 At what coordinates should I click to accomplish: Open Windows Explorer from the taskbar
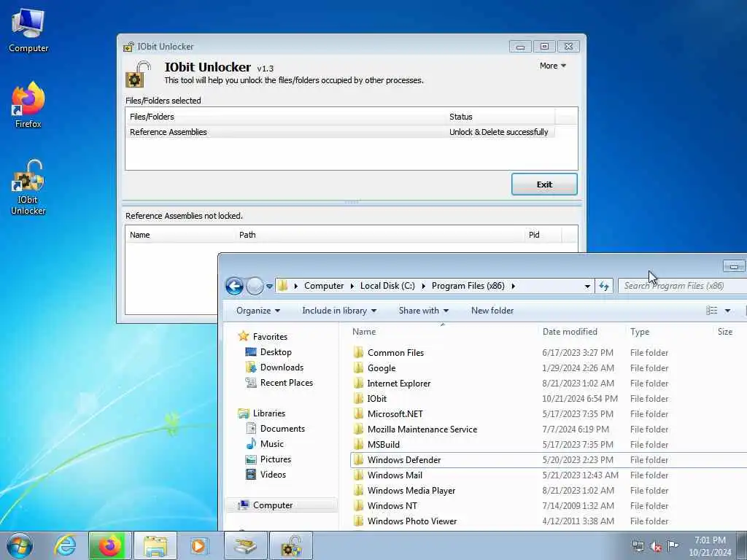pos(155,545)
